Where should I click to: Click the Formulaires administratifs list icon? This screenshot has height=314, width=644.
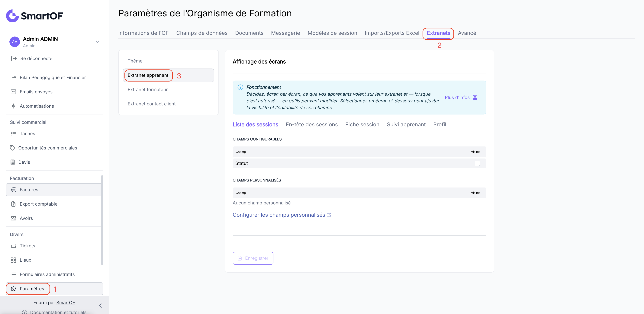[x=13, y=274]
